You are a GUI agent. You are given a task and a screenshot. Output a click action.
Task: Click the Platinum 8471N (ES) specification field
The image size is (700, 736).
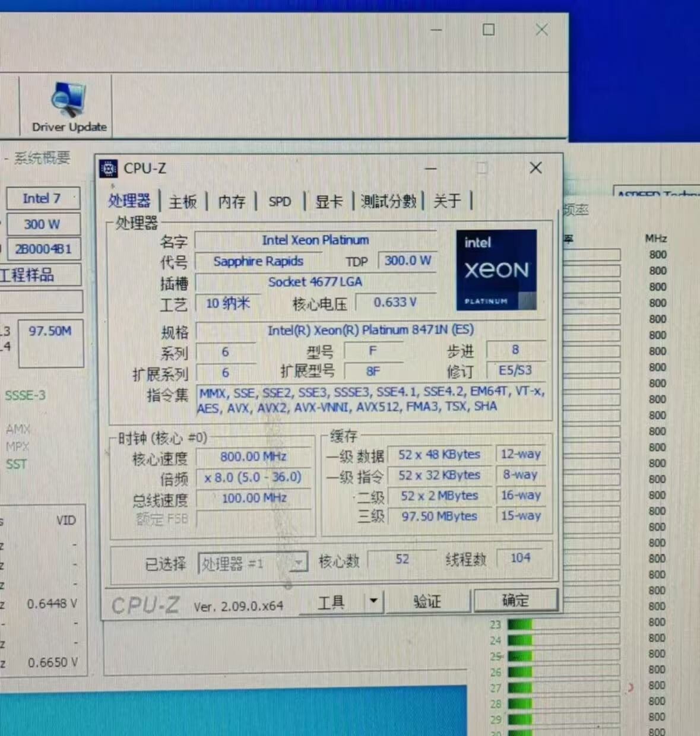click(370, 330)
